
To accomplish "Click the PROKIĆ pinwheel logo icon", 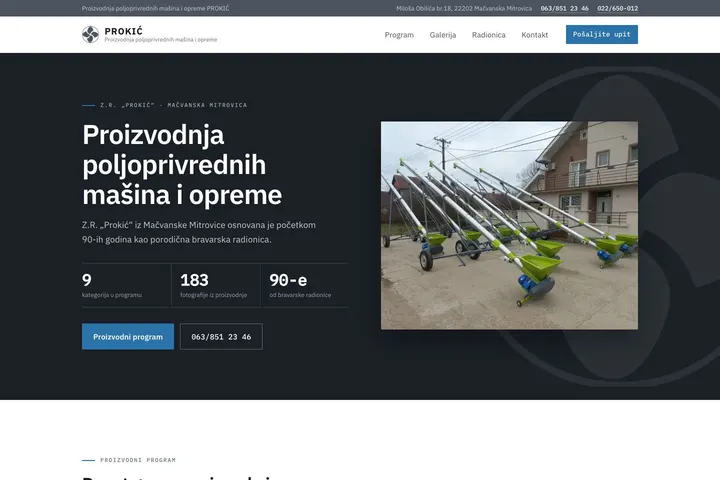I will point(90,34).
